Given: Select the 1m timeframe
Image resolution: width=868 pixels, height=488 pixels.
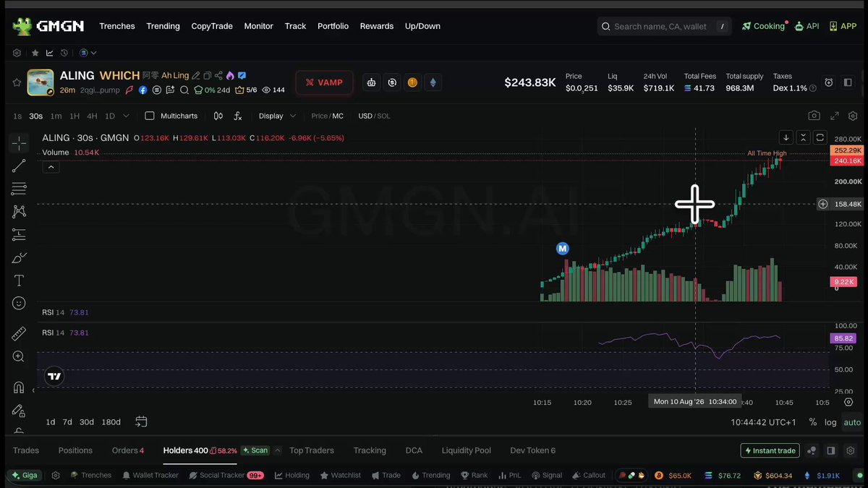Looking at the screenshot, I should click(56, 116).
